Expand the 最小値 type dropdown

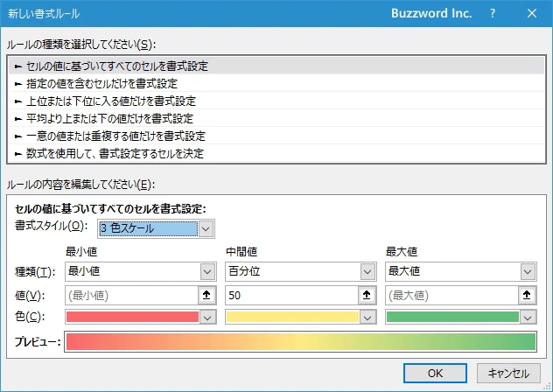point(206,272)
